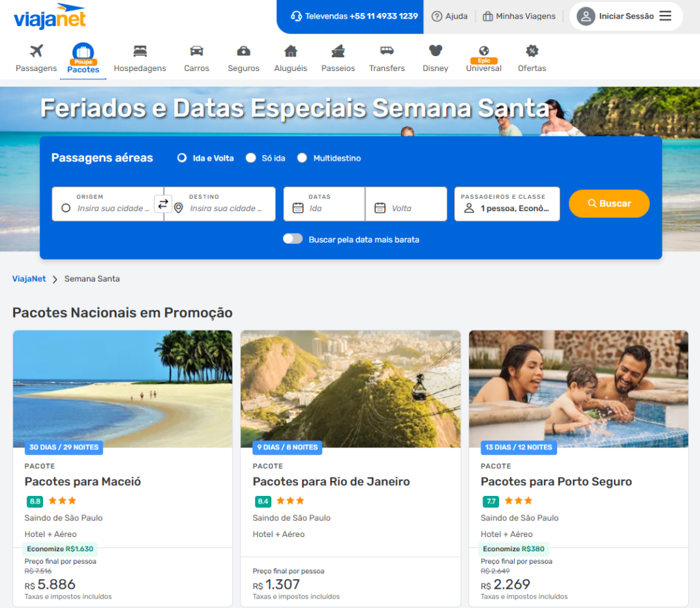700x608 pixels.
Task: Select the Carros car icon
Action: point(196,51)
